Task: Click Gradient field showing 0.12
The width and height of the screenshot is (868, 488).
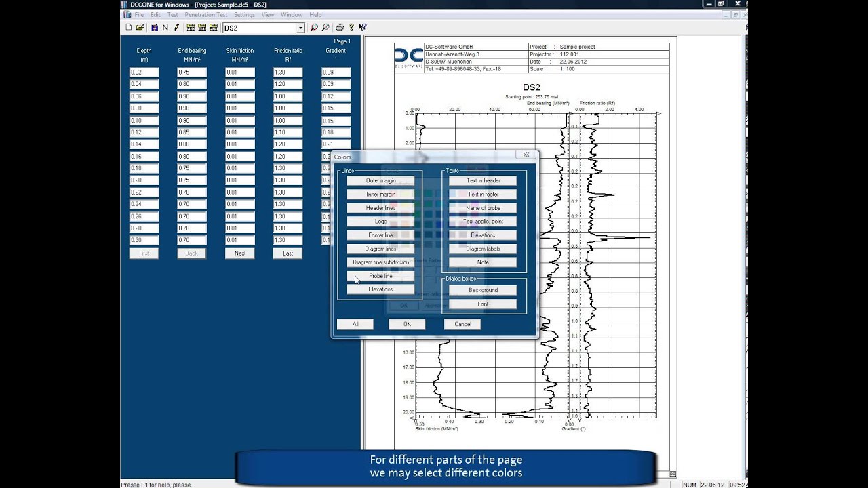Action: pyautogui.click(x=336, y=97)
